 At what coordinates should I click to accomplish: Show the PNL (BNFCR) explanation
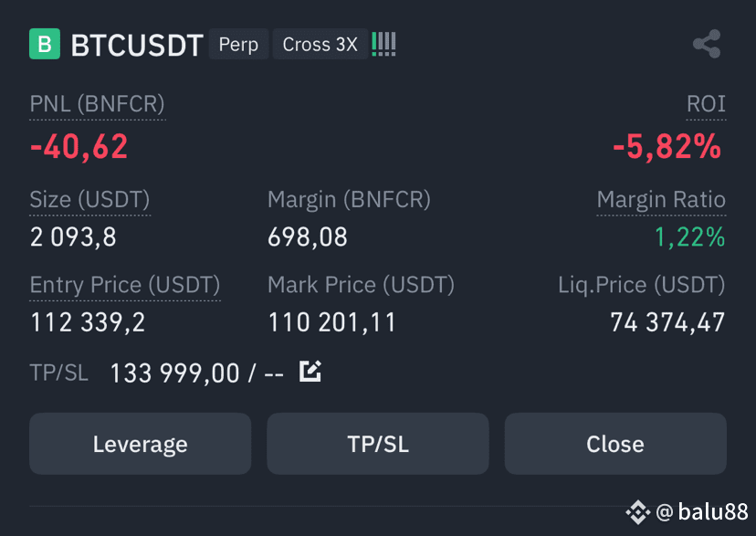click(97, 104)
